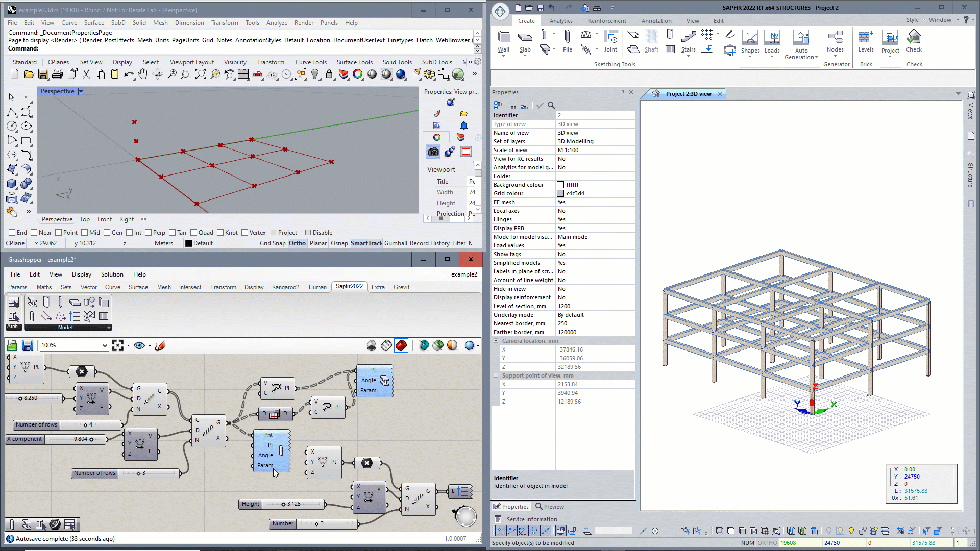Screen dimensions: 980x551
Task: Select the Wall sketching tool in SAPFIR
Action: coord(504,41)
